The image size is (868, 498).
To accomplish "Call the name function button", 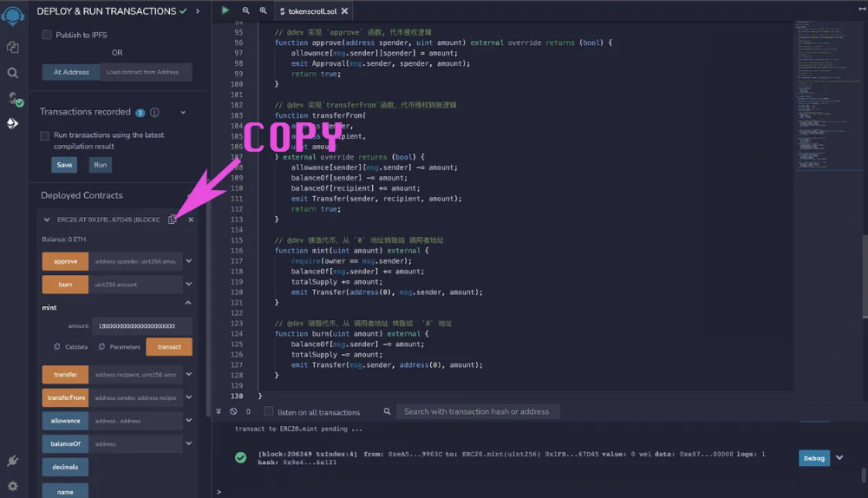I will [x=65, y=491].
